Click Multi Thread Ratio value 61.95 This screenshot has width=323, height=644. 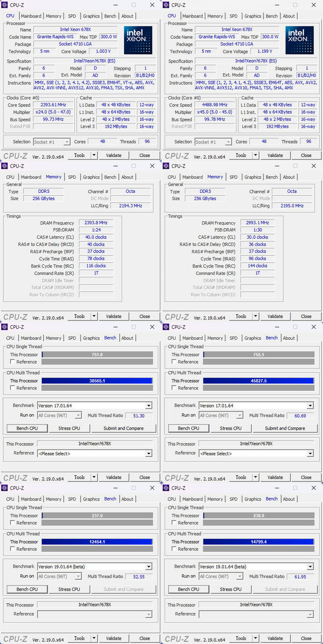click(301, 577)
